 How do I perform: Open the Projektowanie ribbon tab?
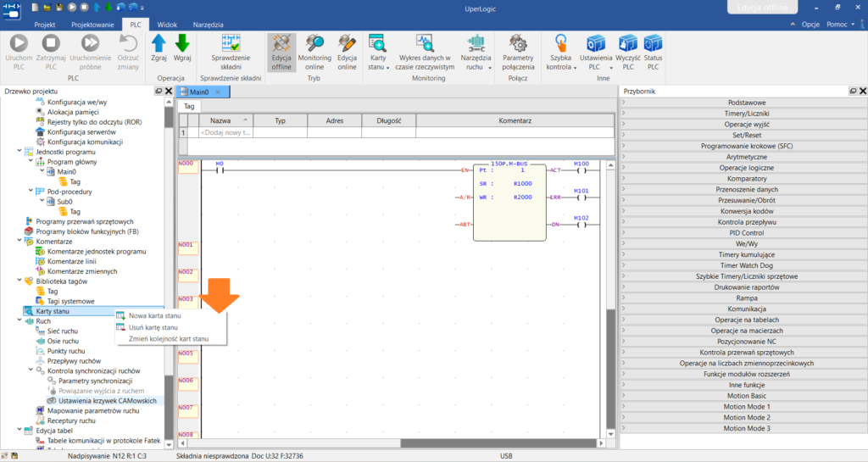[x=92, y=25]
